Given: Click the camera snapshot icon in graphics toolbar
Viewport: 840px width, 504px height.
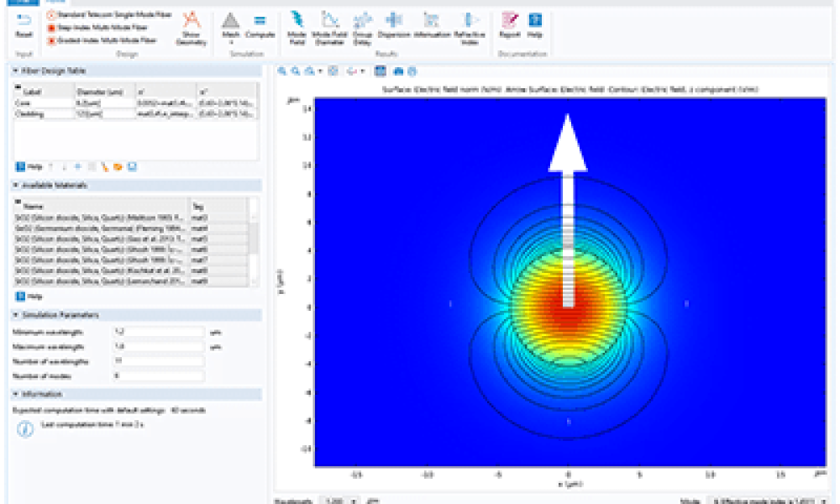Looking at the screenshot, I should [398, 71].
